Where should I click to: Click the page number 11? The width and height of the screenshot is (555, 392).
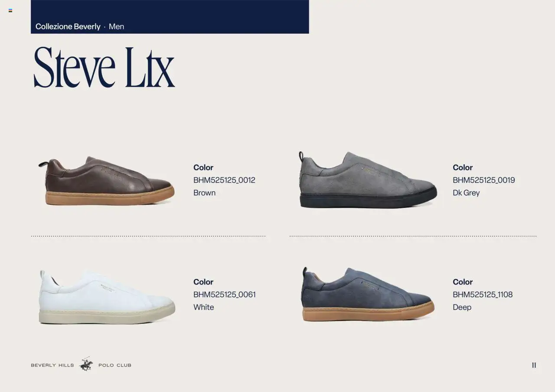[x=534, y=365]
